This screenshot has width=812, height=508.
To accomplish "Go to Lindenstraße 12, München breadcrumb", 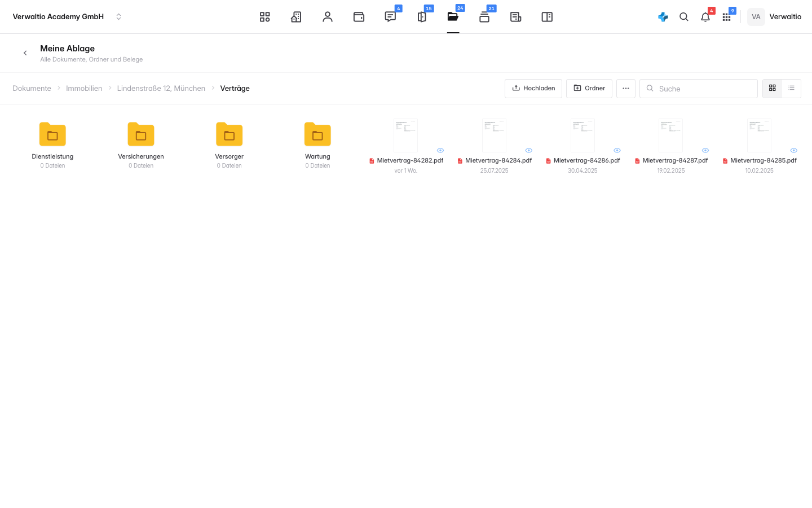I will [x=161, y=88].
